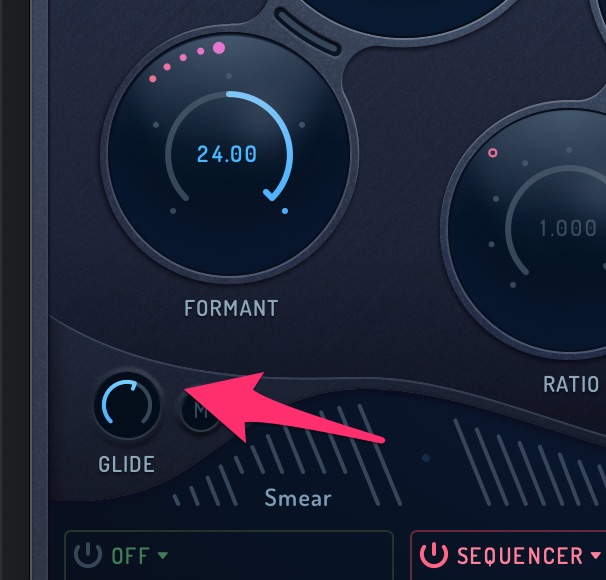
Task: Expand the Sequencer dropdown arrow
Action: 596,555
